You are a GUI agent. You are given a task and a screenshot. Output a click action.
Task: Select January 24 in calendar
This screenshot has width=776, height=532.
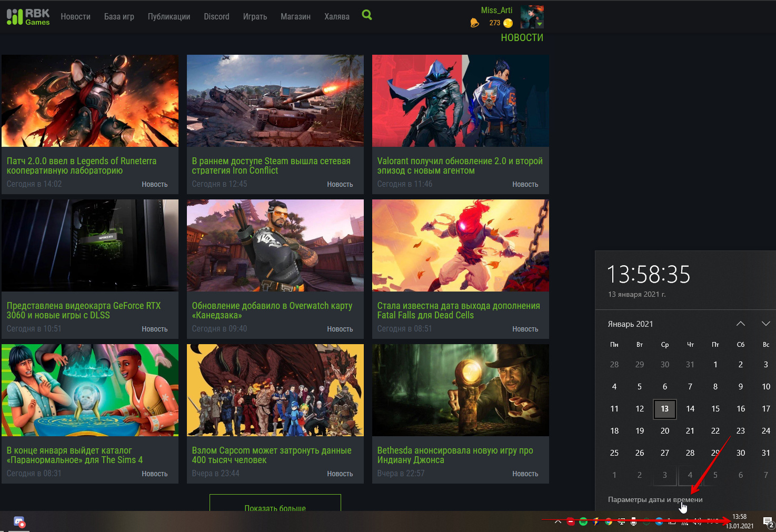pos(766,431)
